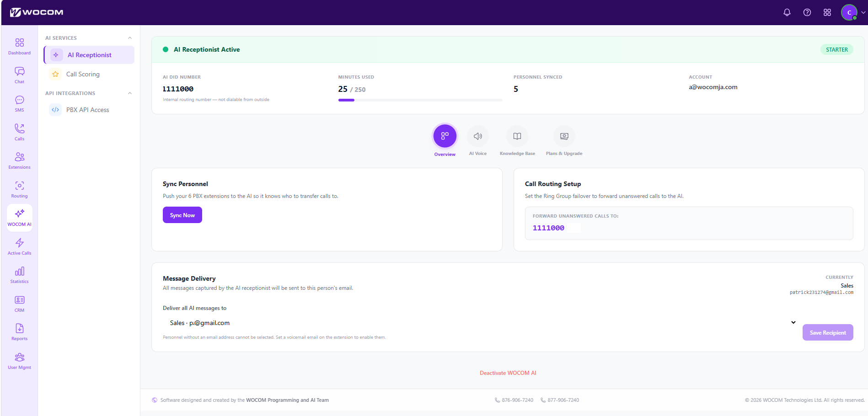Open Chat from the sidebar
The image size is (868, 416).
19,75
